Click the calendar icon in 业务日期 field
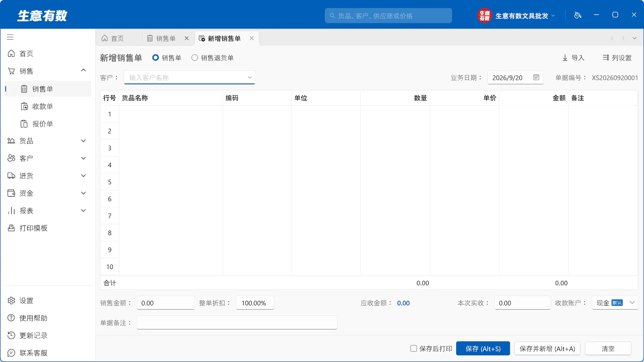This screenshot has width=644, height=362. point(536,77)
